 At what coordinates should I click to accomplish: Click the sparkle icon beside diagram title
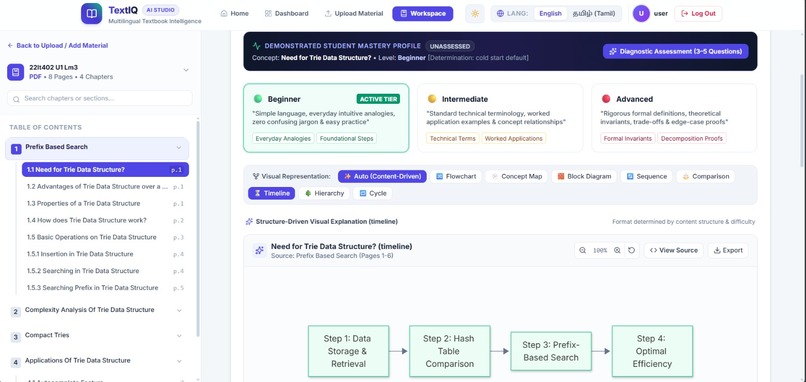259,250
